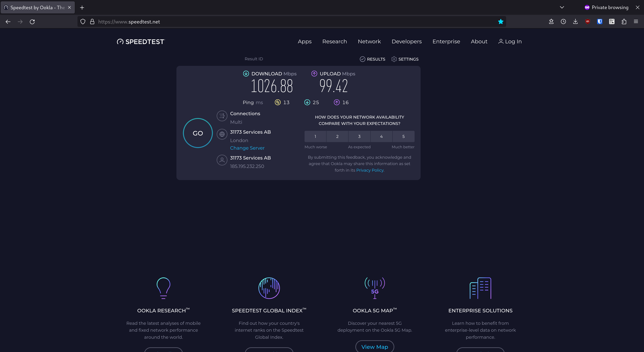Click the Result ID label
Viewport: 644px width, 352px height.
tap(254, 59)
